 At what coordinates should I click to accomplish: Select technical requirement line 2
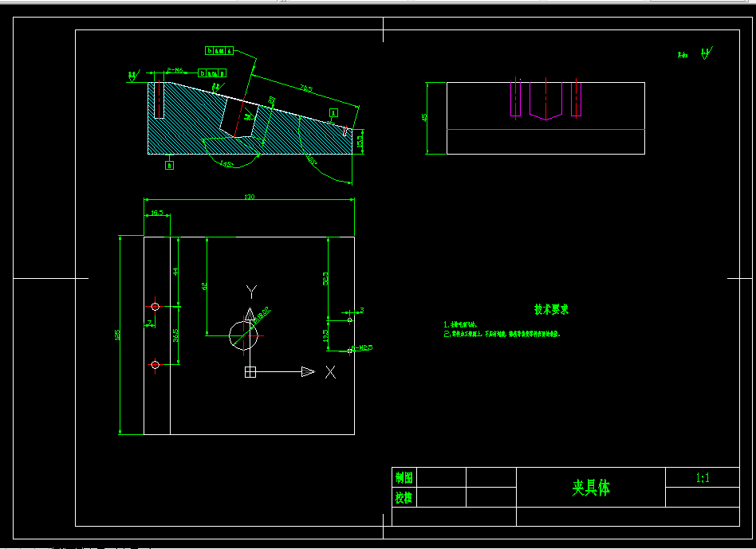tap(502, 334)
